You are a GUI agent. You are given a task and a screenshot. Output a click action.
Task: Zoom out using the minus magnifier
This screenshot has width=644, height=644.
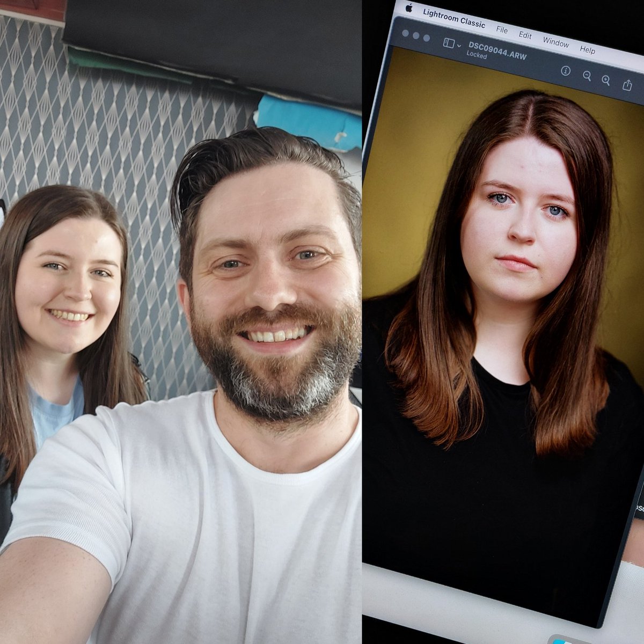coord(587,76)
